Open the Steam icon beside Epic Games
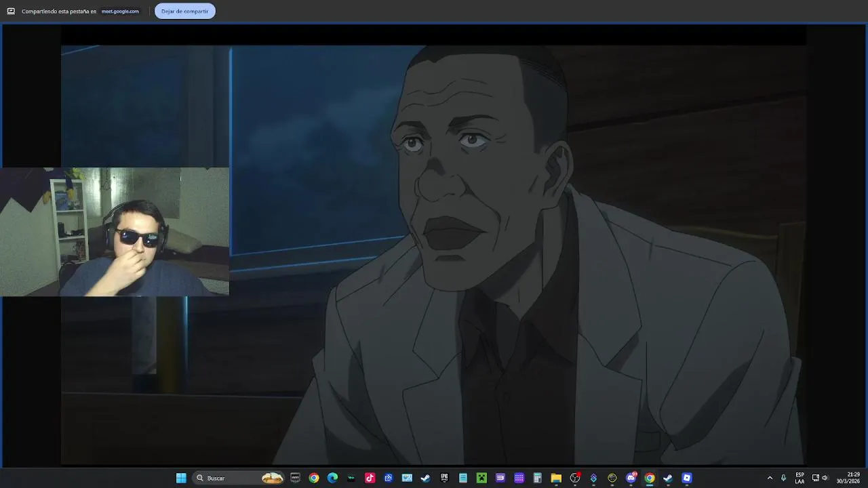 [426, 478]
